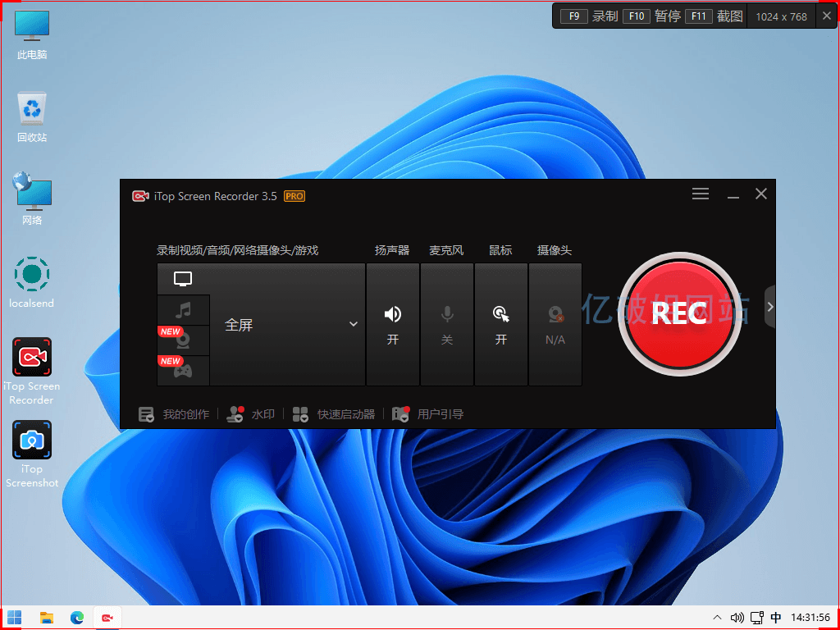840x630 pixels.
Task: Open the 用户引导 user guide
Action: click(430, 414)
